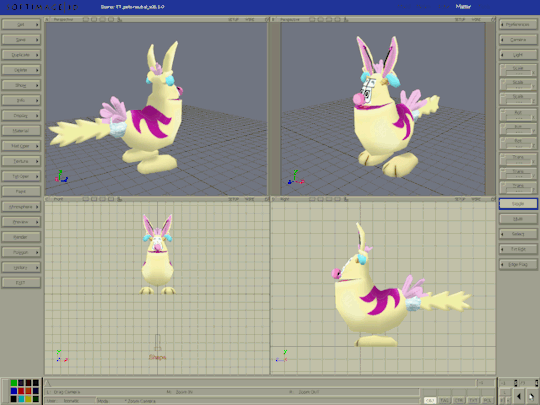This screenshot has height=405, width=540.
Task: Click the lock icon in viewport B header
Action: click(346, 20)
